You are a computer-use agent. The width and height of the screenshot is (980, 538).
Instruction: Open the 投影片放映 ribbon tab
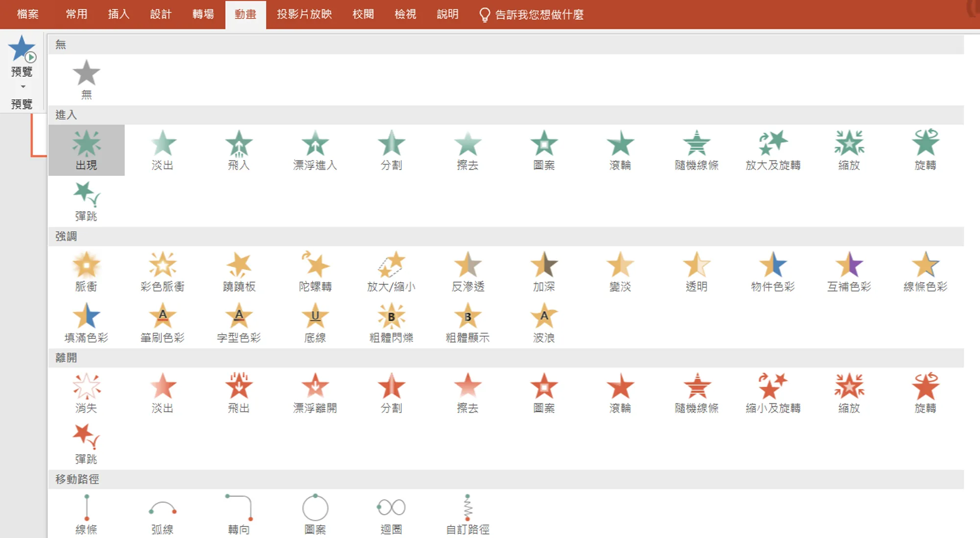pos(304,14)
